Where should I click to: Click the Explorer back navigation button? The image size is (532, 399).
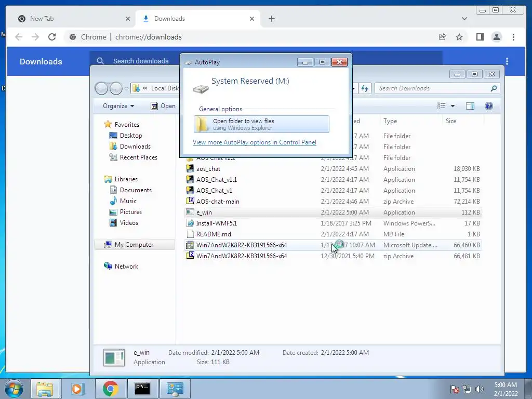[x=101, y=88]
